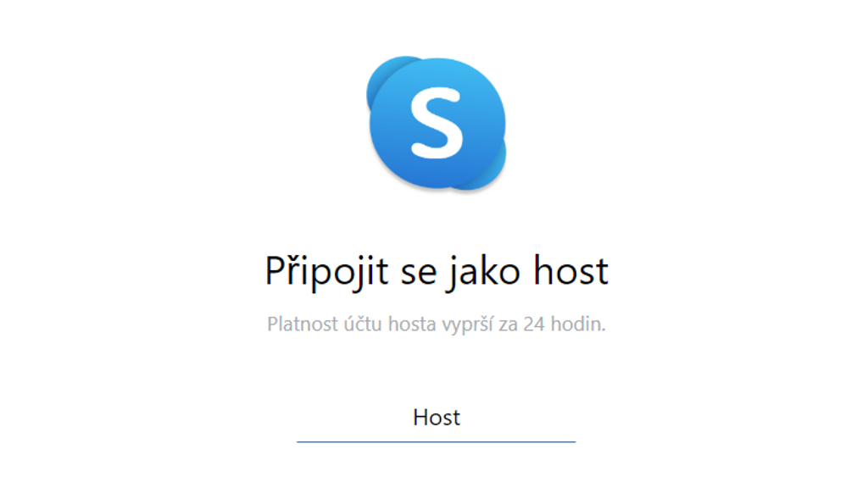Click the word 'host' ending the heading
The height and width of the screenshot is (488, 868).
click(x=570, y=270)
